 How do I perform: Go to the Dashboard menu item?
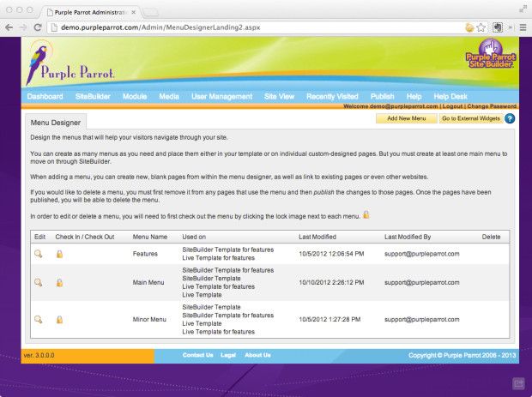pos(45,97)
